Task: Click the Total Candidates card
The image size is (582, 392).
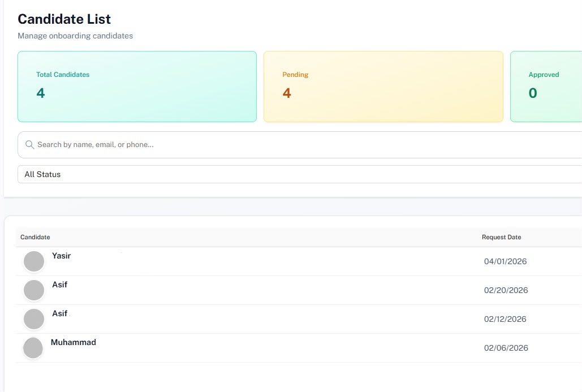Action: point(137,87)
